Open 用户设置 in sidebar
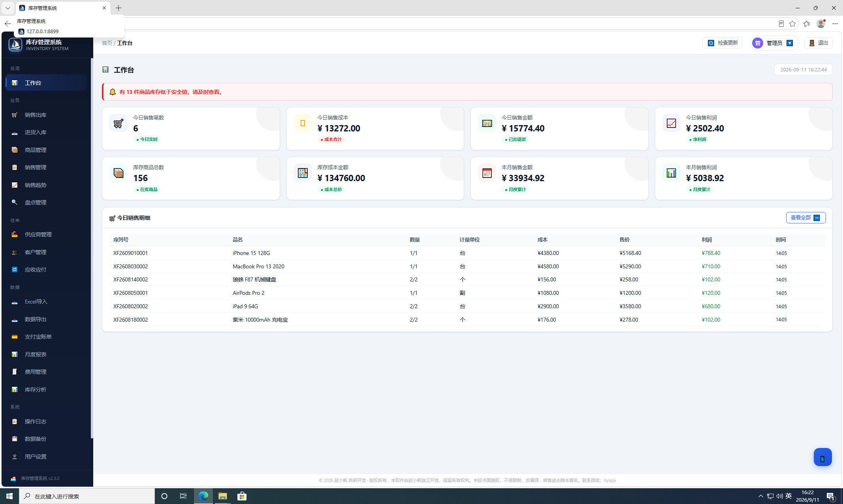The height and width of the screenshot is (504, 843). pyautogui.click(x=46, y=457)
